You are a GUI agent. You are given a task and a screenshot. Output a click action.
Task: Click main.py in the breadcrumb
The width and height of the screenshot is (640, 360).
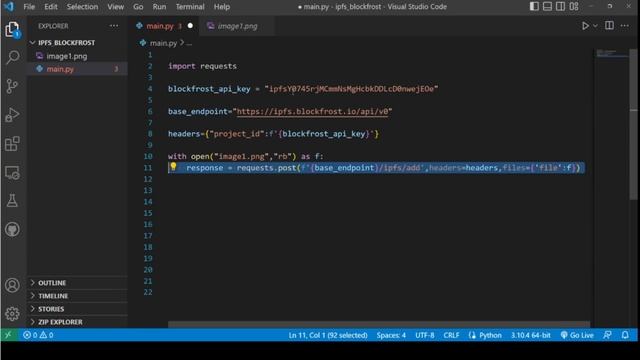(163, 43)
